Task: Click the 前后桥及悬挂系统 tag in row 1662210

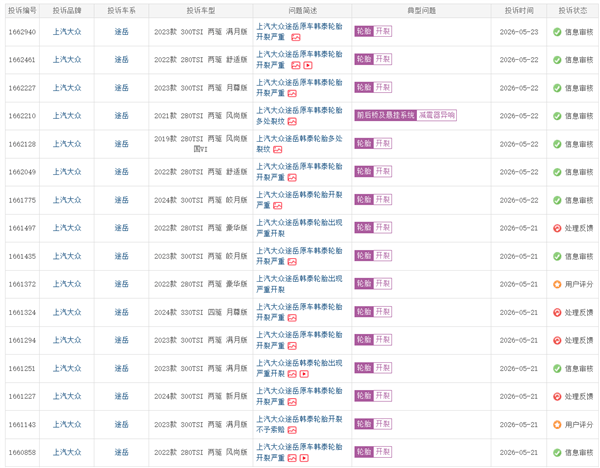Action: click(385, 115)
